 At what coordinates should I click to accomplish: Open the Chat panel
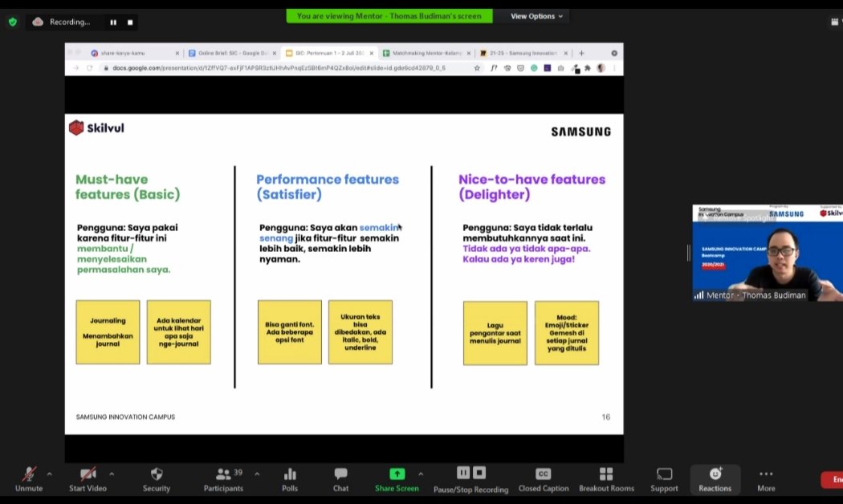tap(340, 474)
